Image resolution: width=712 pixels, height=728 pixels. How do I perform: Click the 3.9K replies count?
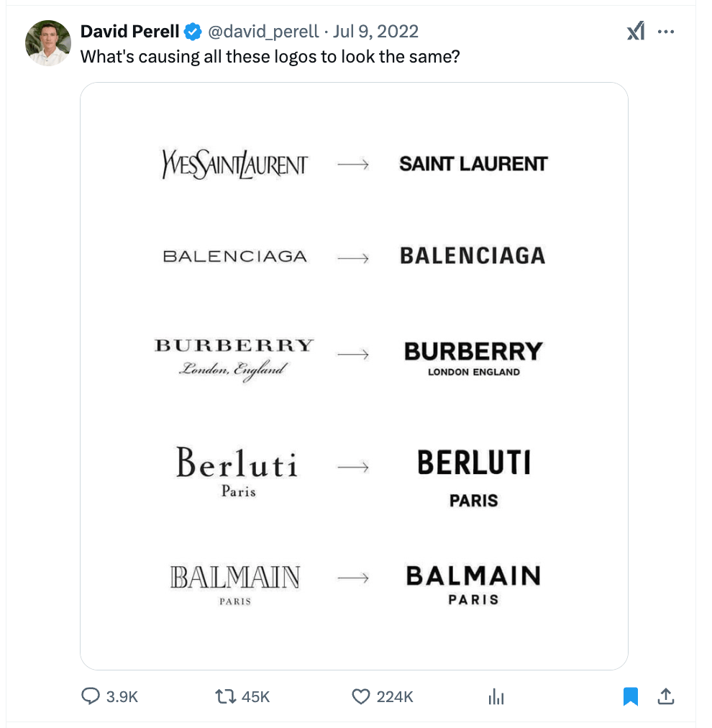pyautogui.click(x=122, y=696)
